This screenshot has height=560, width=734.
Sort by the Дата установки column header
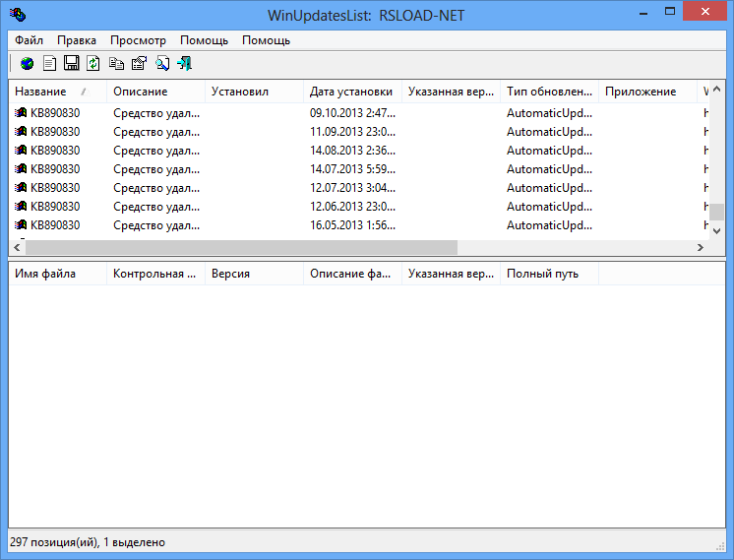pyautogui.click(x=352, y=92)
